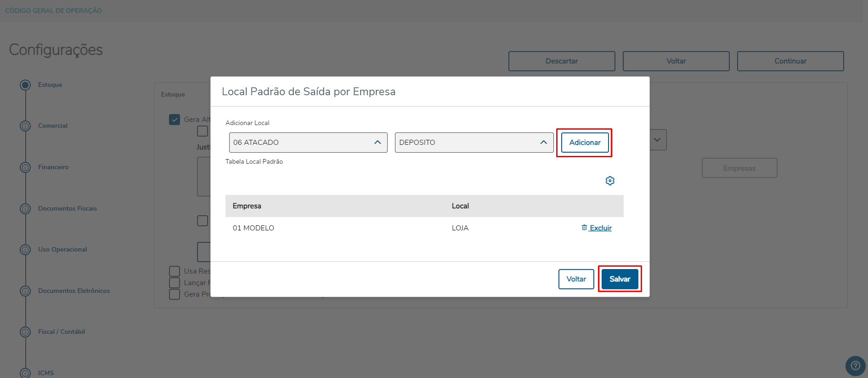Enable the Lançar checkbox
868x378 pixels.
(175, 283)
